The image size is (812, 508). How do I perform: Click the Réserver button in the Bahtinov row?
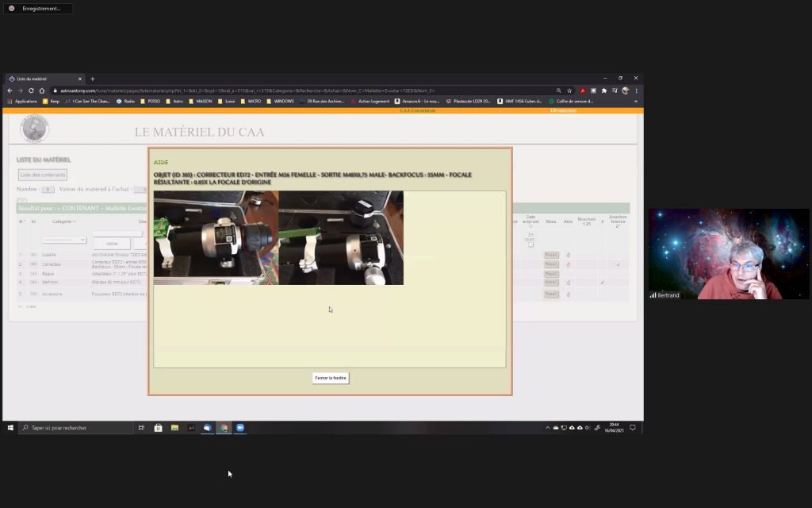[551, 283]
